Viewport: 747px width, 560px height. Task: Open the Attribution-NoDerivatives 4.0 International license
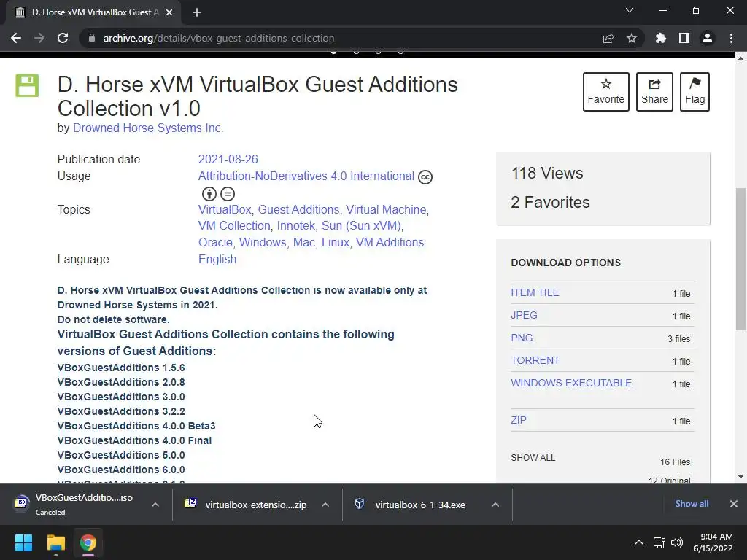click(x=306, y=176)
